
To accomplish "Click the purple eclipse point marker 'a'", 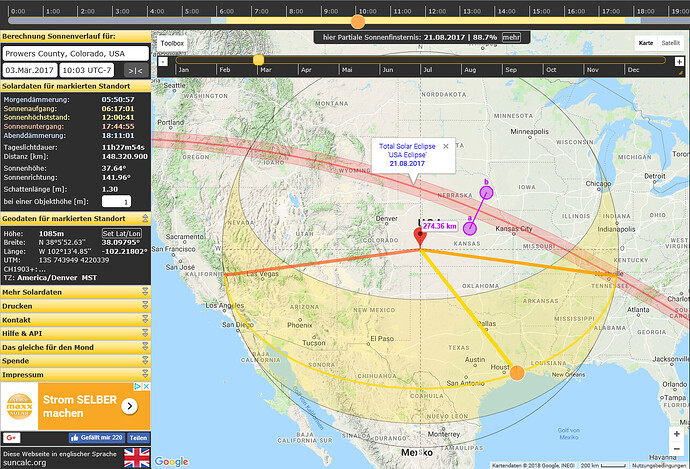I will point(469,229).
